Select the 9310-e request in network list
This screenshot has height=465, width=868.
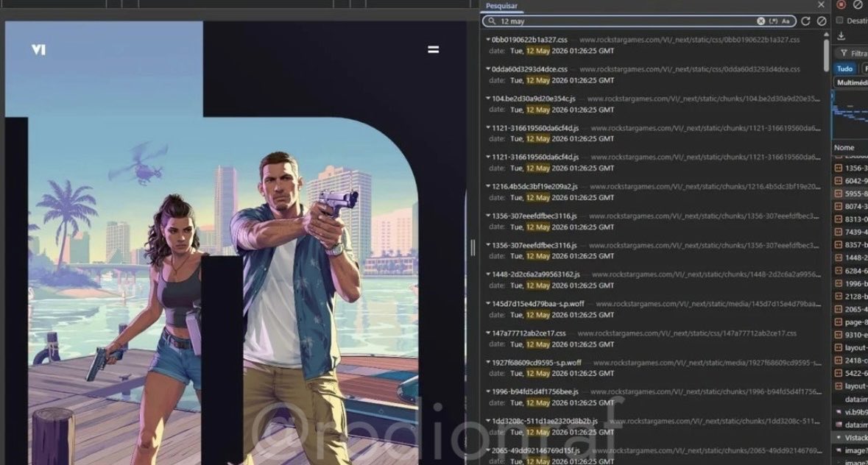851,335
